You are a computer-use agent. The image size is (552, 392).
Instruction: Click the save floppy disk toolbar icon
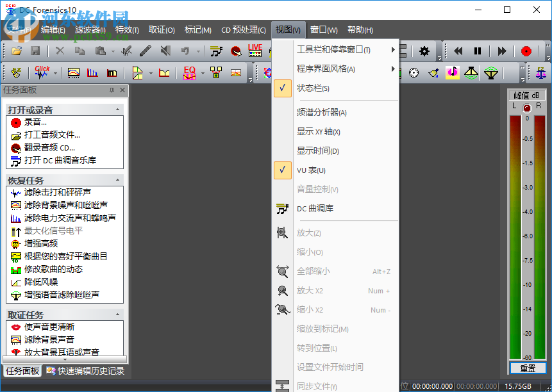(x=35, y=51)
